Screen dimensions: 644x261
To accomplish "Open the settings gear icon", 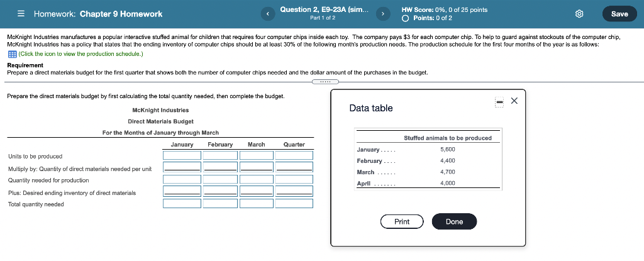I will coord(579,14).
